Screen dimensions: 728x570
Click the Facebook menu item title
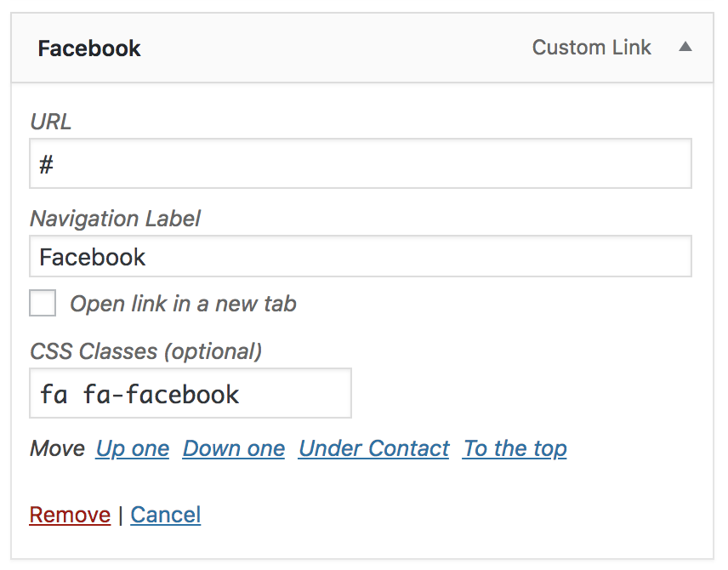[89, 48]
